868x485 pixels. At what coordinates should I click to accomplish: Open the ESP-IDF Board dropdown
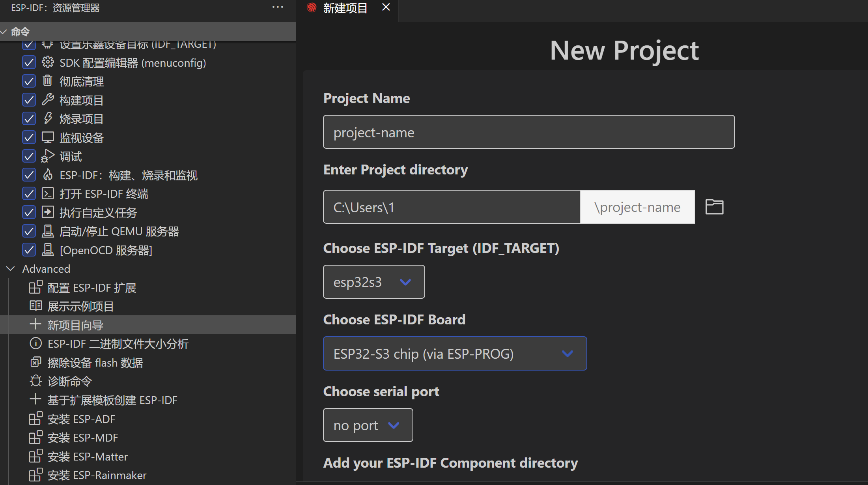click(455, 354)
